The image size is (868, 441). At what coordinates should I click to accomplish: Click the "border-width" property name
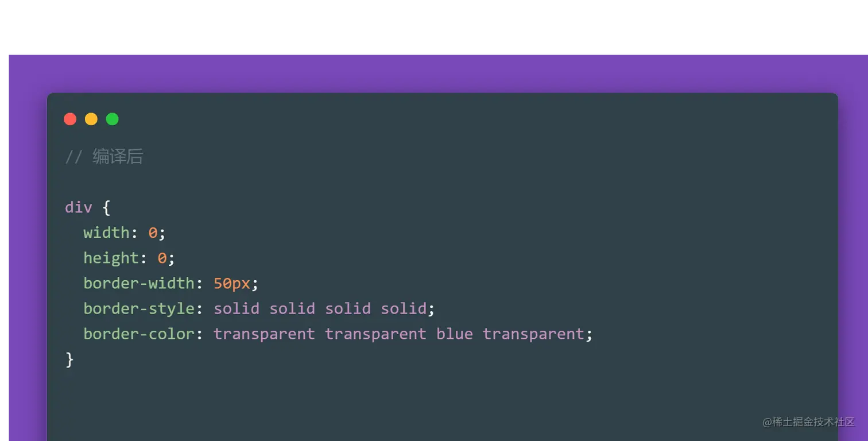[x=139, y=283]
